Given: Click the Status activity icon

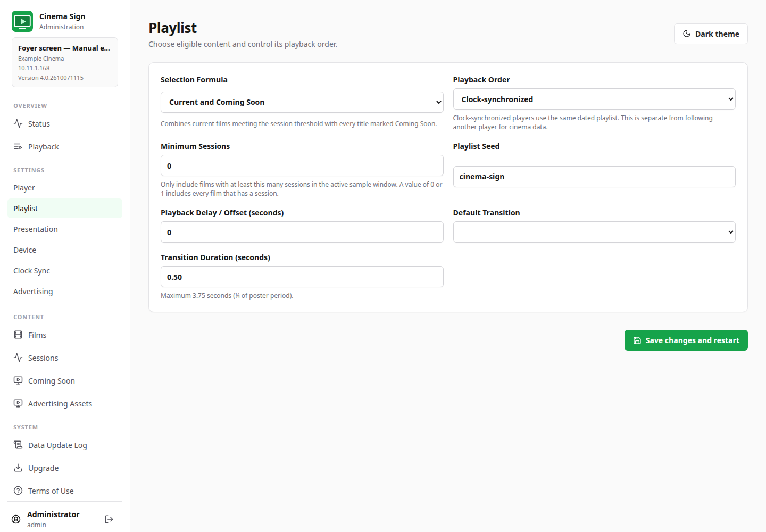Looking at the screenshot, I should 18,123.
